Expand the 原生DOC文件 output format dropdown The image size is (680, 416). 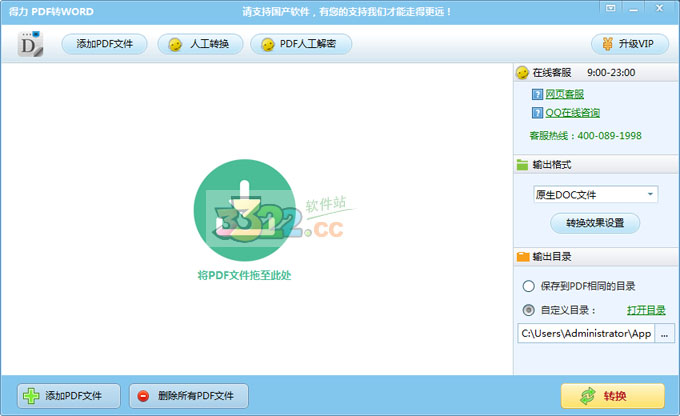(595, 194)
